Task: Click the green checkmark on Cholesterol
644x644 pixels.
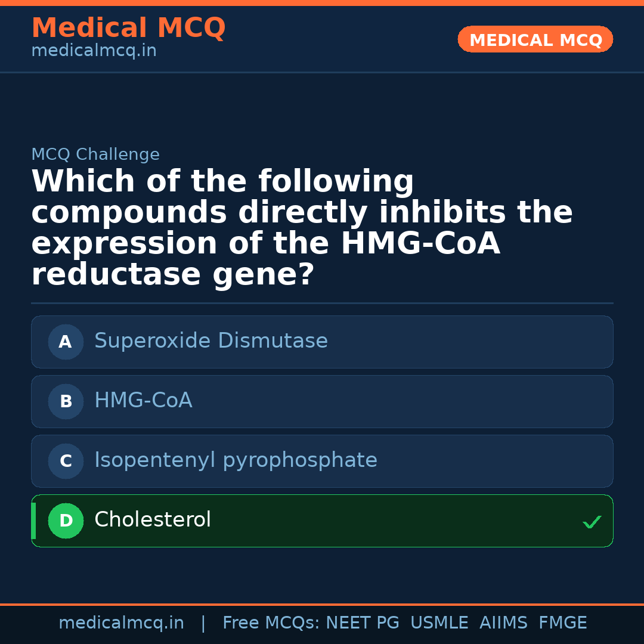Action: (592, 522)
